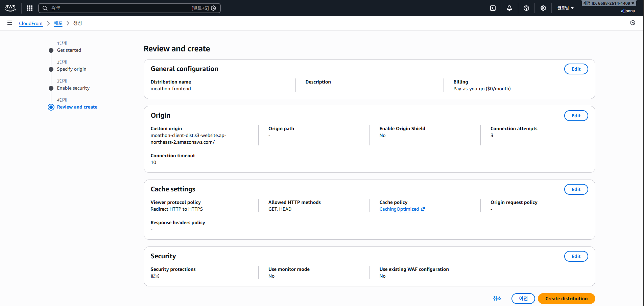Image resolution: width=644 pixels, height=306 pixels.
Task: Click the AWS logo home icon
Action: (10, 8)
